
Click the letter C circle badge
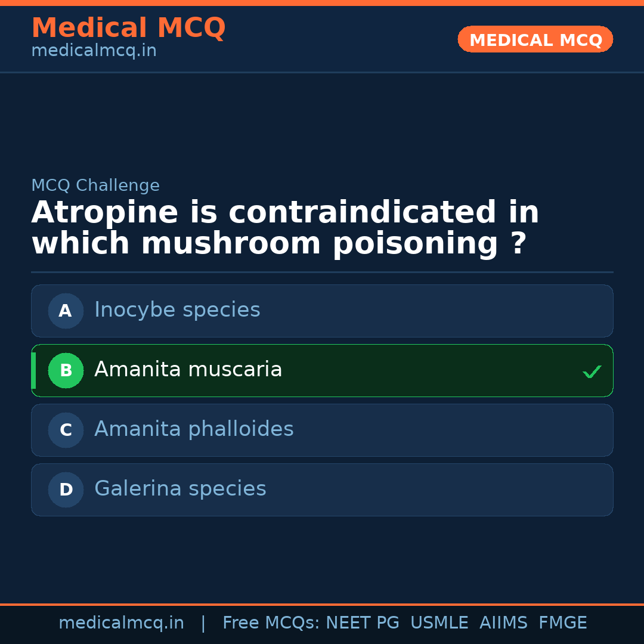pos(66,430)
